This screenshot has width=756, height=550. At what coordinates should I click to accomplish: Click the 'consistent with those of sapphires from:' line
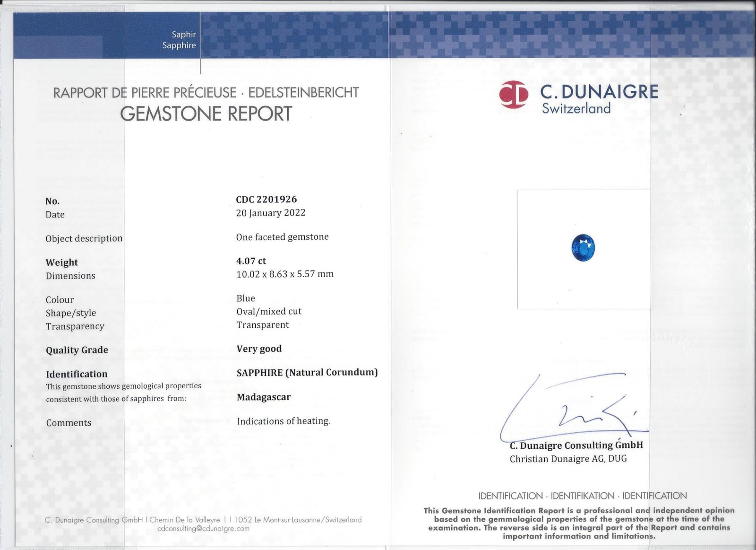point(116,399)
